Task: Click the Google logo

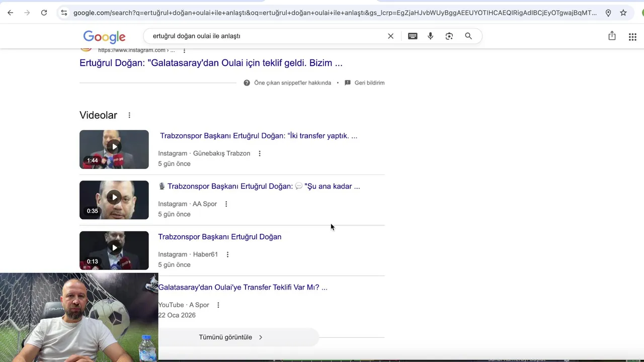Action: pos(104,37)
